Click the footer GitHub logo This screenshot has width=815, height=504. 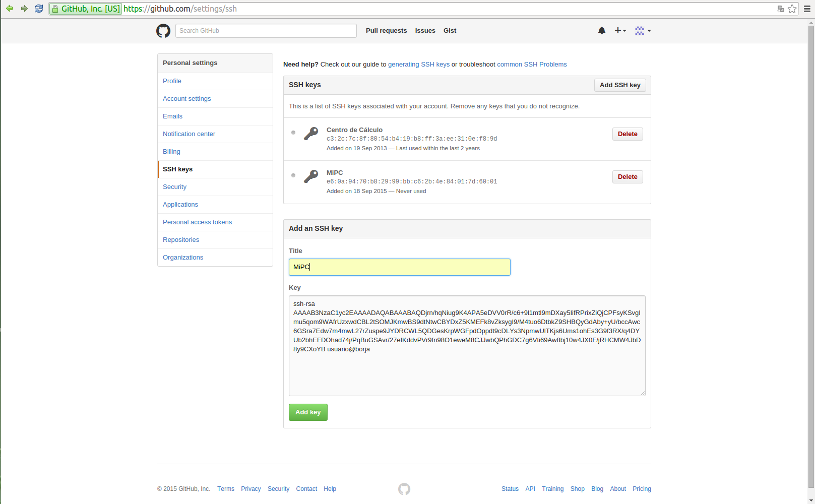[404, 489]
